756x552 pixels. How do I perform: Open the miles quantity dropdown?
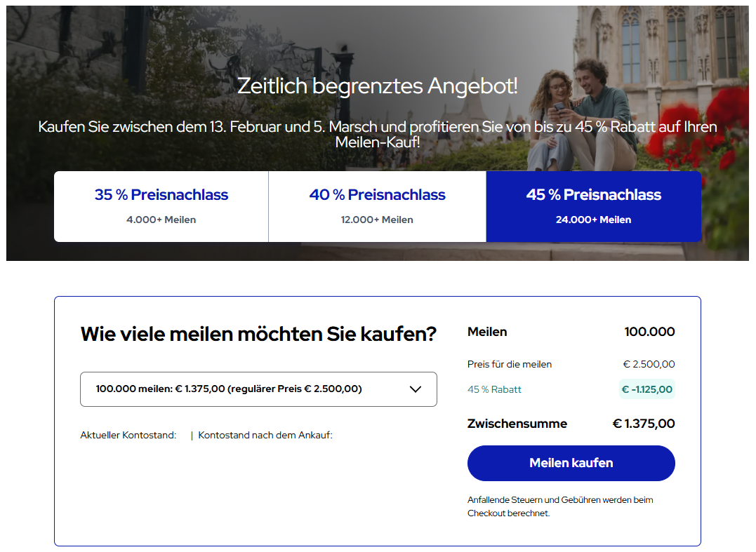258,389
